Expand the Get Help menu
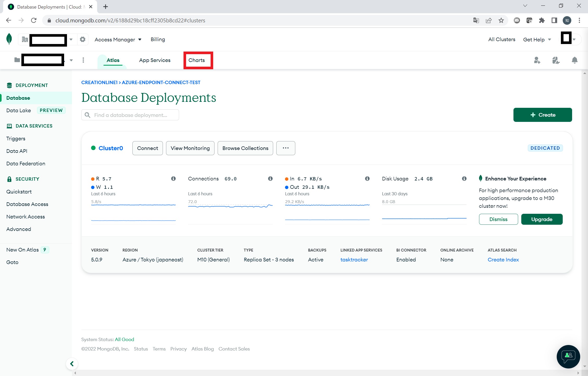The width and height of the screenshot is (588, 376). (x=537, y=40)
